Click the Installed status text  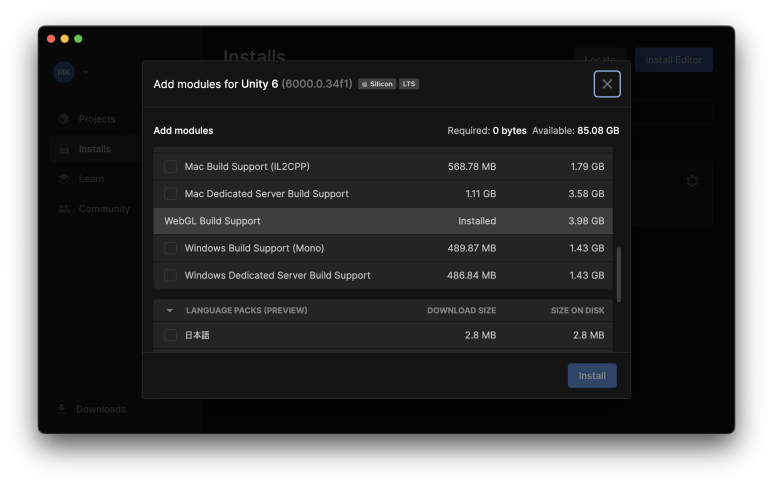tap(477, 221)
